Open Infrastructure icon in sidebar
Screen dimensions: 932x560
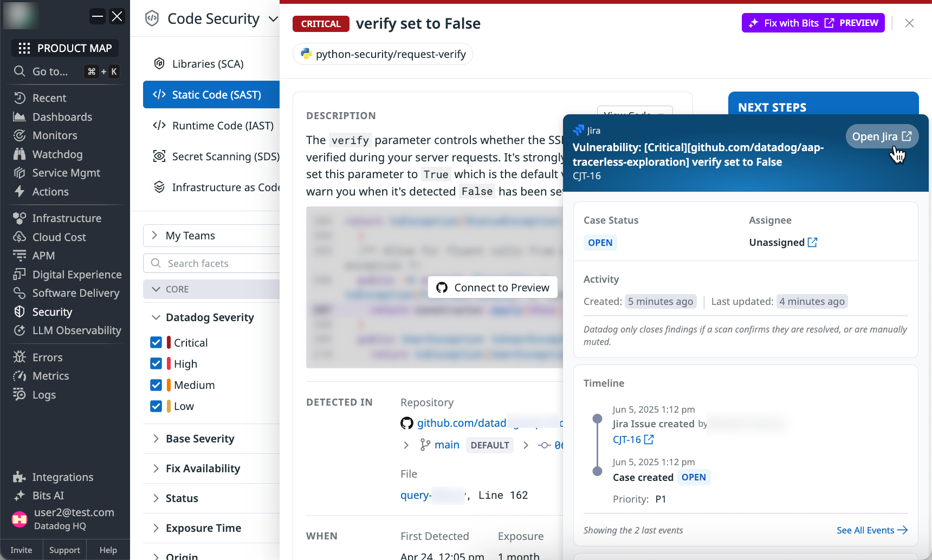pos(20,218)
